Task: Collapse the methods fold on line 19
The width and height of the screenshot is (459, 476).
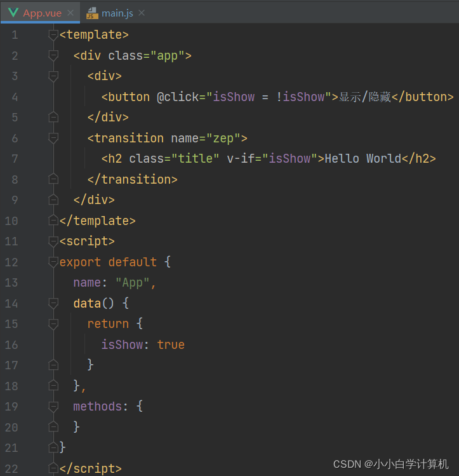Action: (53, 407)
